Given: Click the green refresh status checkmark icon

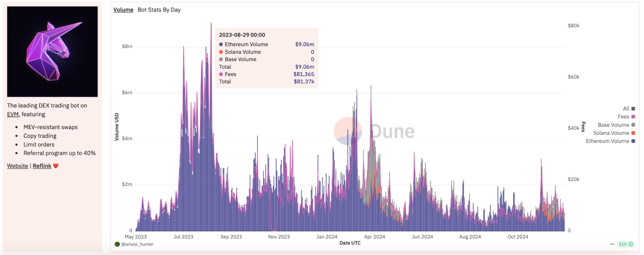Looking at the screenshot, I should pos(631,244).
